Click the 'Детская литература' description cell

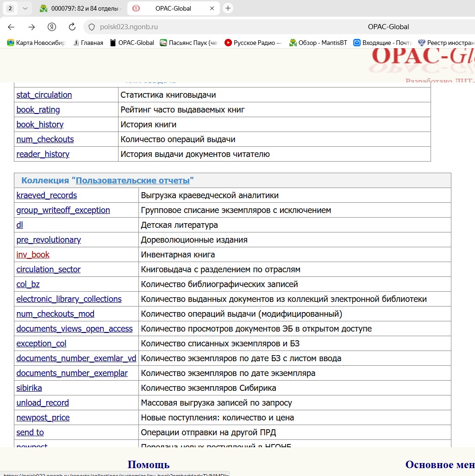click(x=295, y=225)
